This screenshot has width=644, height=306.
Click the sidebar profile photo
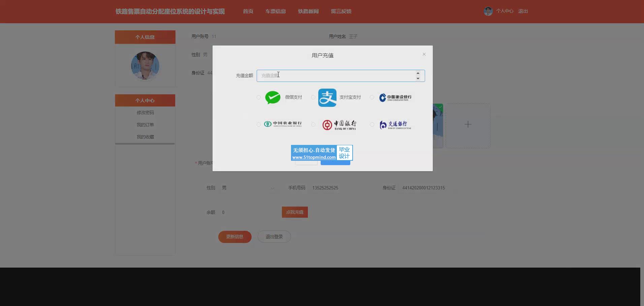(145, 66)
